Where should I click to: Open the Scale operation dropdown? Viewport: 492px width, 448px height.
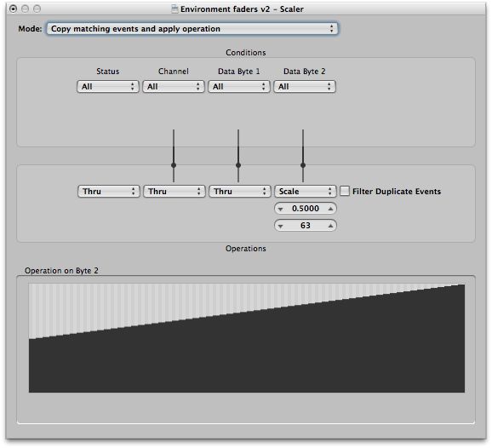click(306, 191)
